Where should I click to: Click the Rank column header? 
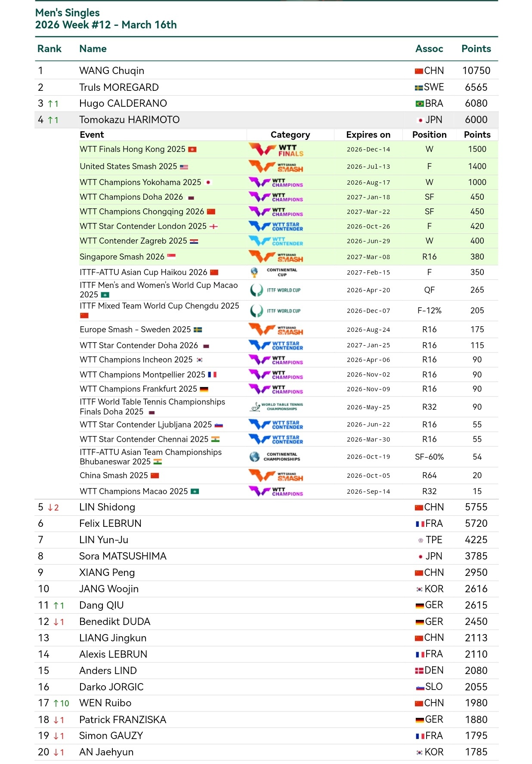click(x=49, y=49)
